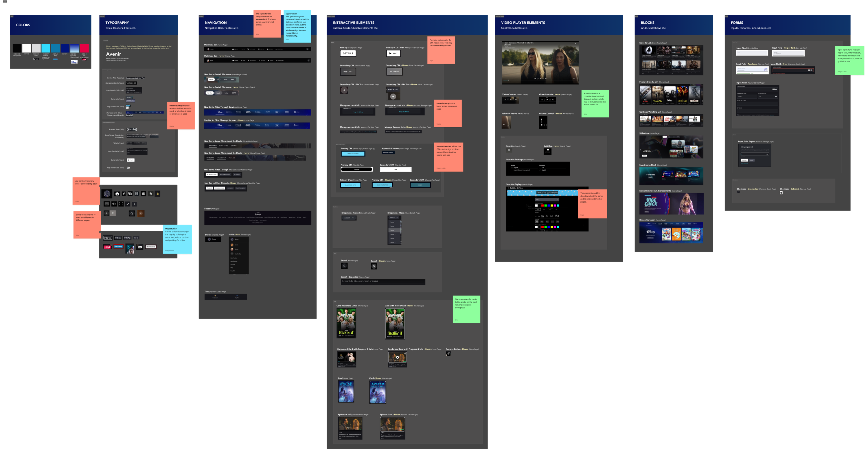Screen dimensions: 868x459
Task: Click the star icon in the icon set
Action: click(x=151, y=193)
